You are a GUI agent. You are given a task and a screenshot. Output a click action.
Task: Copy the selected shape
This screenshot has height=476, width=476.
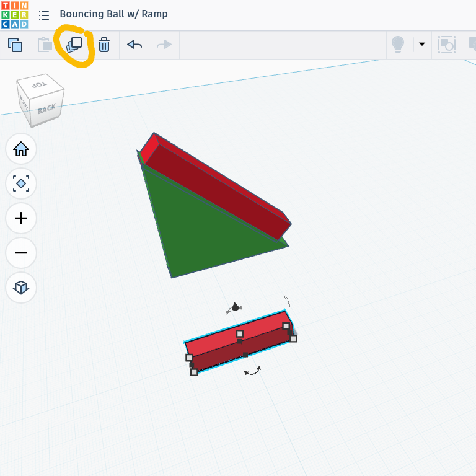pyautogui.click(x=15, y=45)
